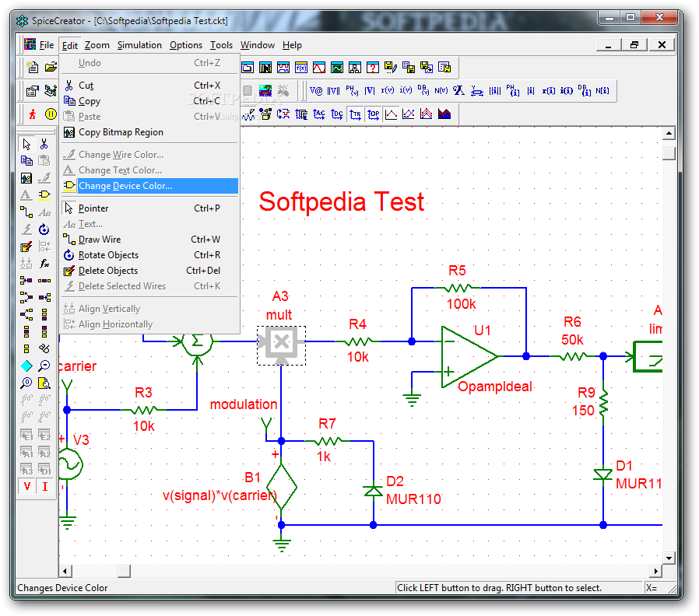Click the R5 100k resistor in schematic
Screen dimensions: 699x616
pyautogui.click(x=458, y=289)
